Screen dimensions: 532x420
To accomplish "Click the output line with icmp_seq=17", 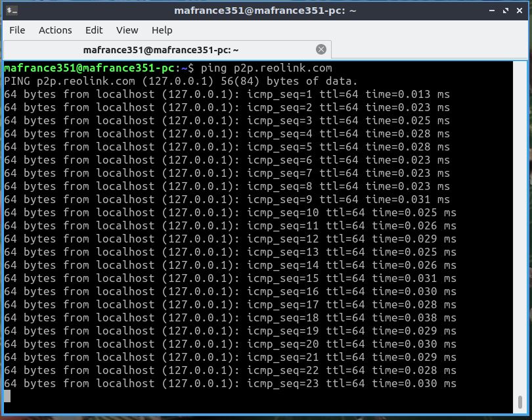I will coord(230,304).
